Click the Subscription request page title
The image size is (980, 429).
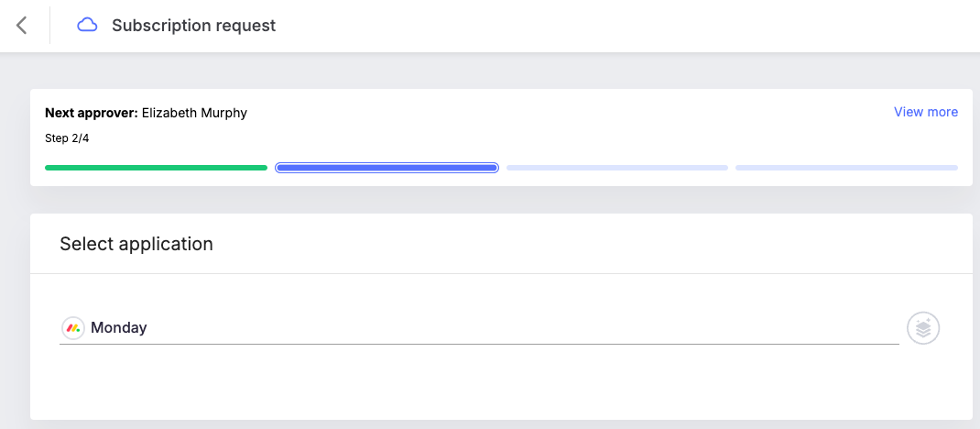(194, 26)
